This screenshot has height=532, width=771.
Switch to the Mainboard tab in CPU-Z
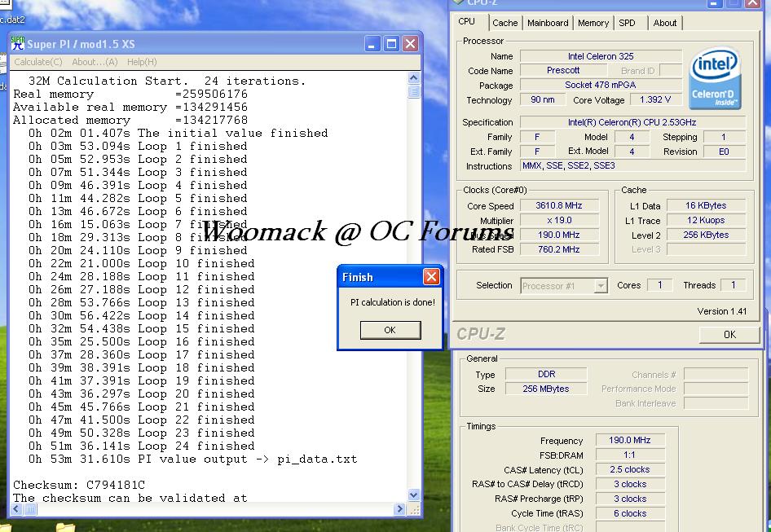548,23
